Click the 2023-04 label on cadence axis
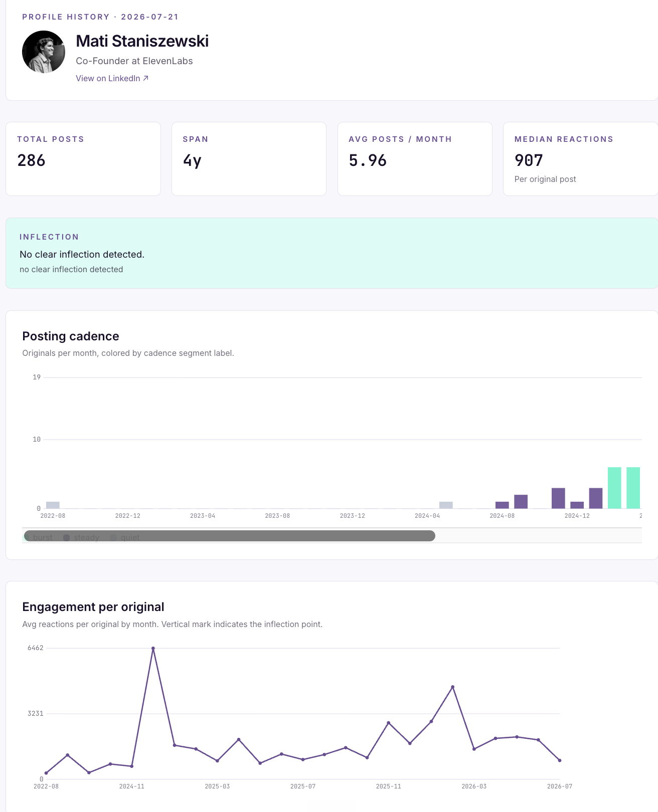658x812 pixels. [x=203, y=516]
